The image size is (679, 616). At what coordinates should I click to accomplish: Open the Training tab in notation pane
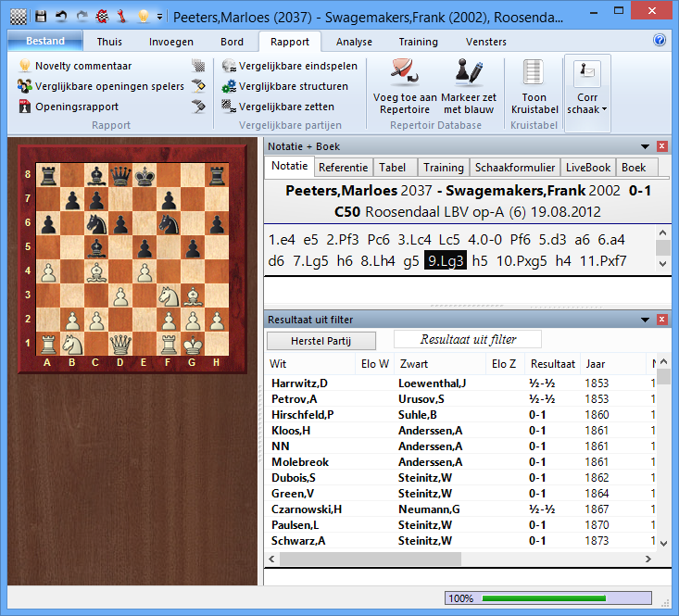click(x=444, y=168)
